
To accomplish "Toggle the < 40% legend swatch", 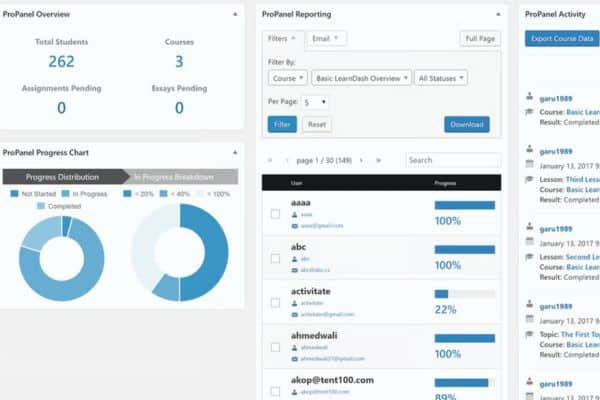I will [164, 194].
